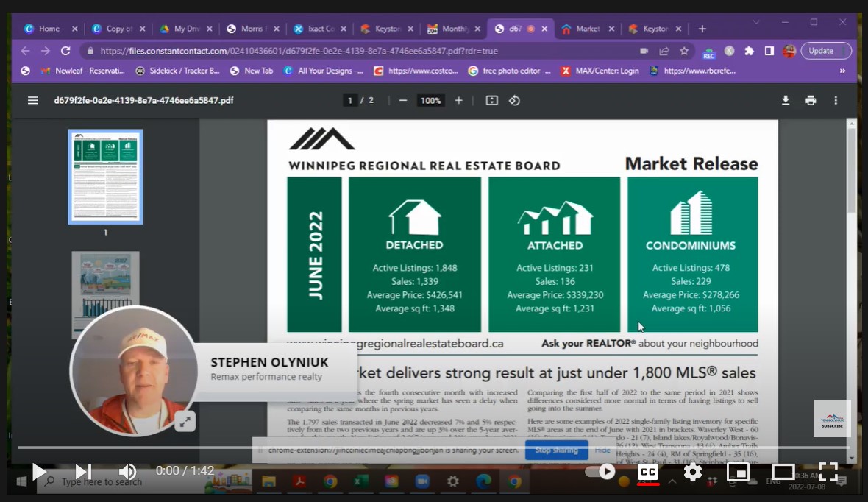Close the My Drive tab
Screen dimensions: 868x502
pyautogui.click(x=209, y=29)
